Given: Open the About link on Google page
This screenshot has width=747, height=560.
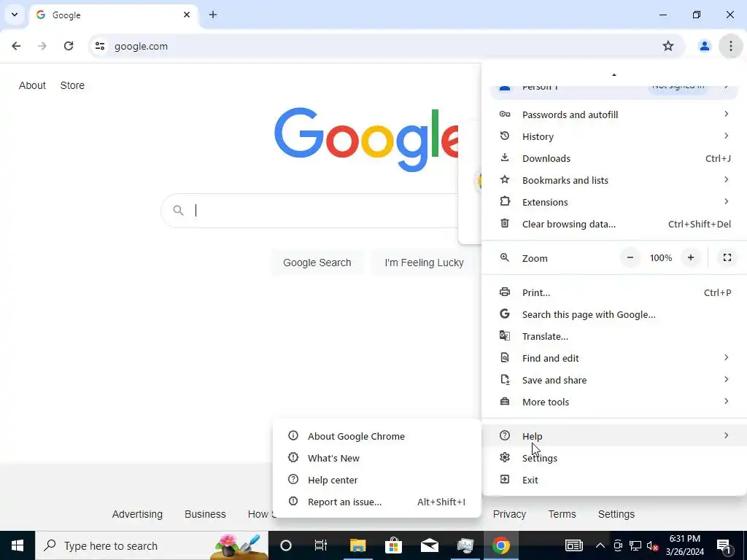Looking at the screenshot, I should (x=32, y=85).
